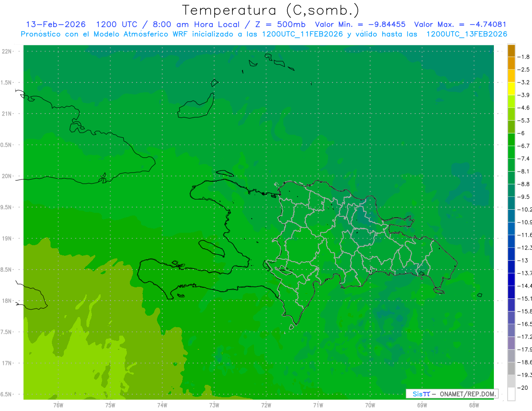Viewport: 532px width, 411px height.
Task: Click the title 'Temperatura (C,somb.)'
Action: 270,11
